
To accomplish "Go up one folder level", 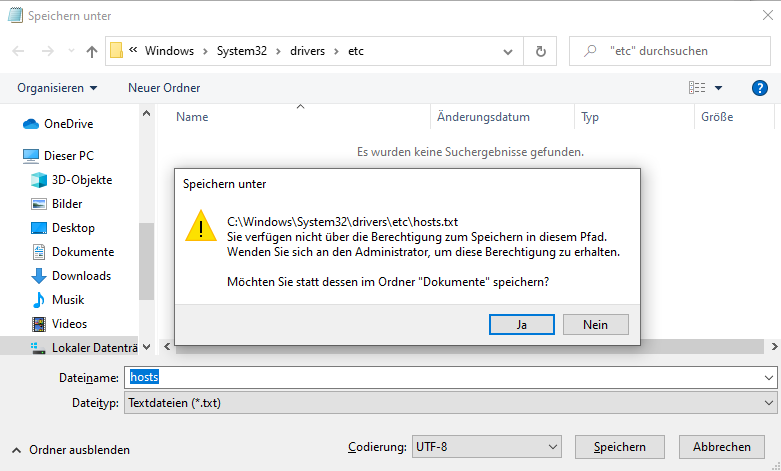I will 92,51.
